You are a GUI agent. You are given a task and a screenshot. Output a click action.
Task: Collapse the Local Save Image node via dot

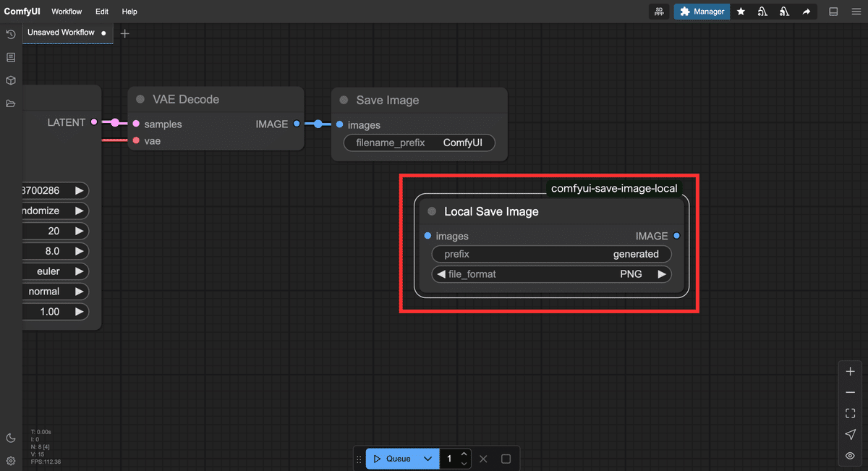click(432, 211)
